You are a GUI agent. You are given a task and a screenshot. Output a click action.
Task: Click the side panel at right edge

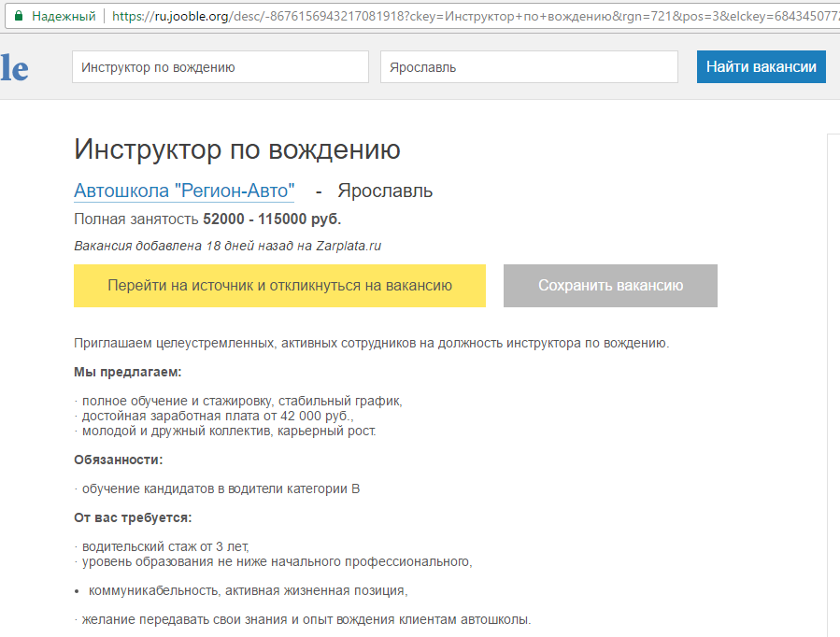(x=833, y=374)
